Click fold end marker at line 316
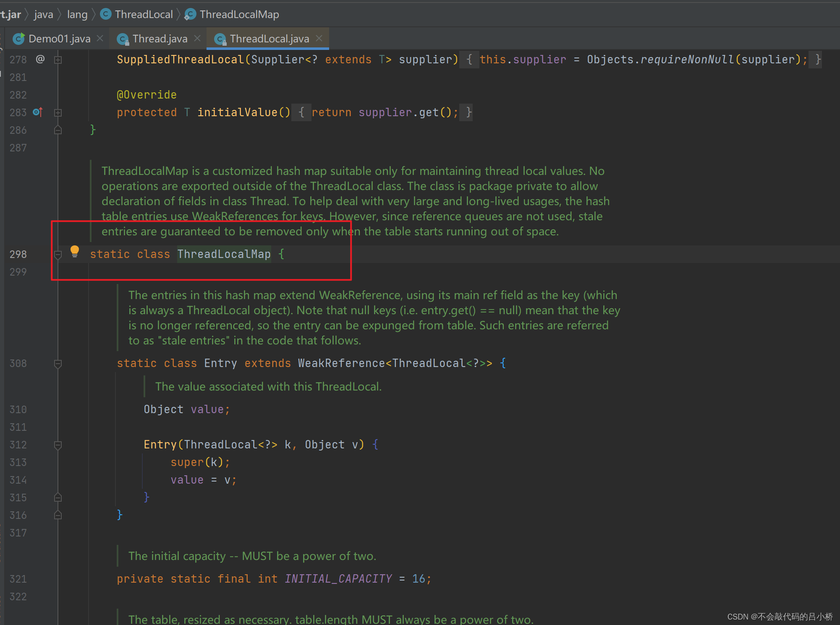Screen dimensions: 840x625 [58, 515]
